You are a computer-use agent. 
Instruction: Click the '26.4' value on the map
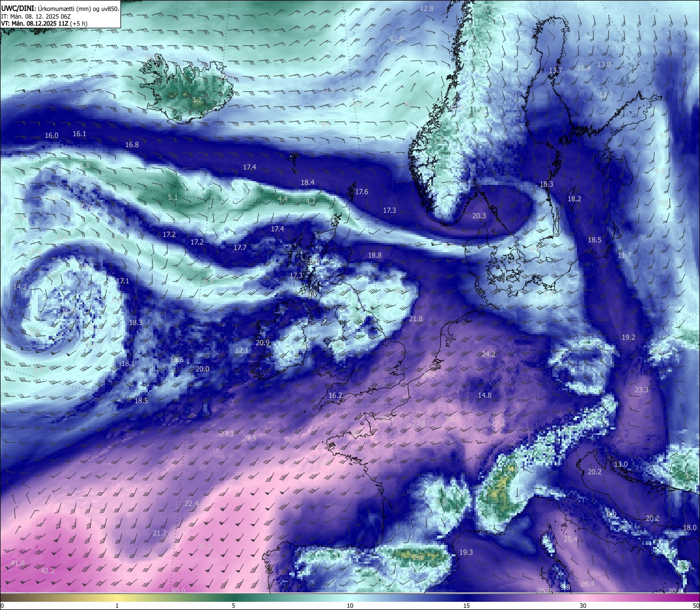[587, 584]
